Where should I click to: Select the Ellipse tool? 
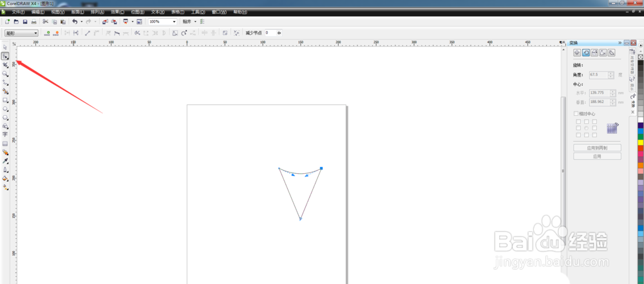5,108
